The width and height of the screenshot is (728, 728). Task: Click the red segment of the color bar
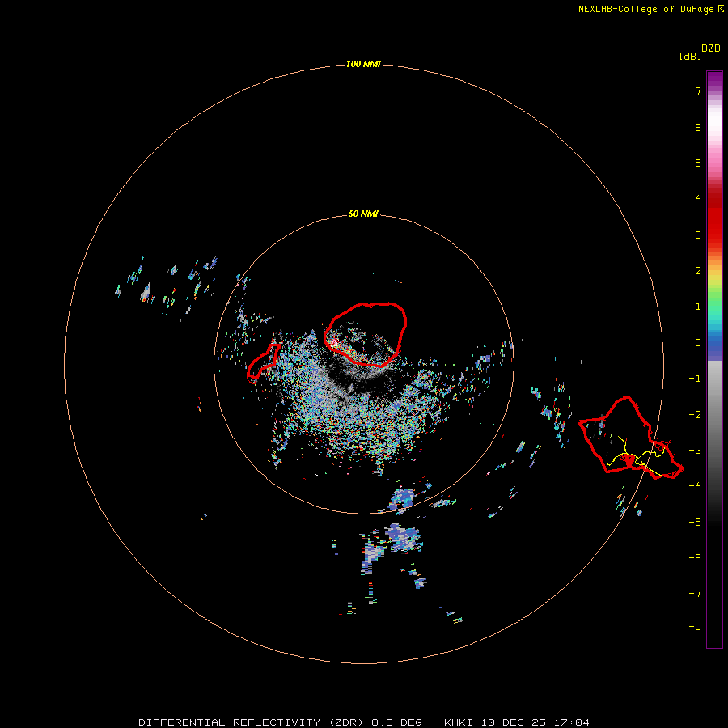(714, 218)
